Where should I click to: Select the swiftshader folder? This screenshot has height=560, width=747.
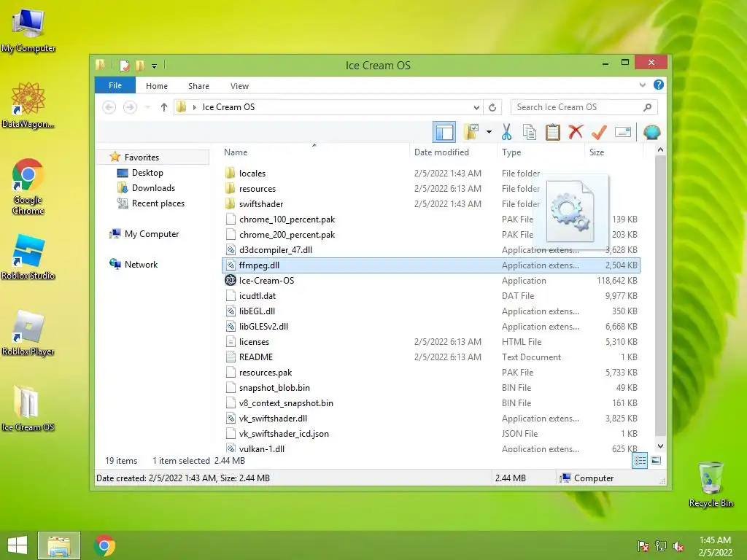(x=430, y=204)
